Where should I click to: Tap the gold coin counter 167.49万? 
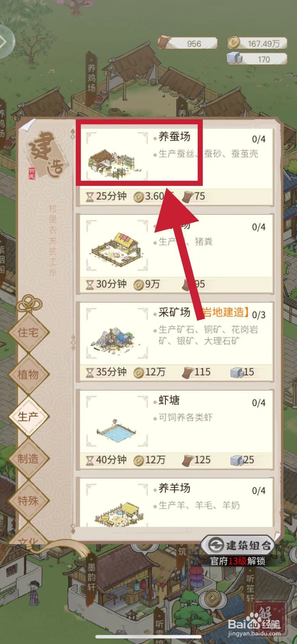pyautogui.click(x=258, y=43)
